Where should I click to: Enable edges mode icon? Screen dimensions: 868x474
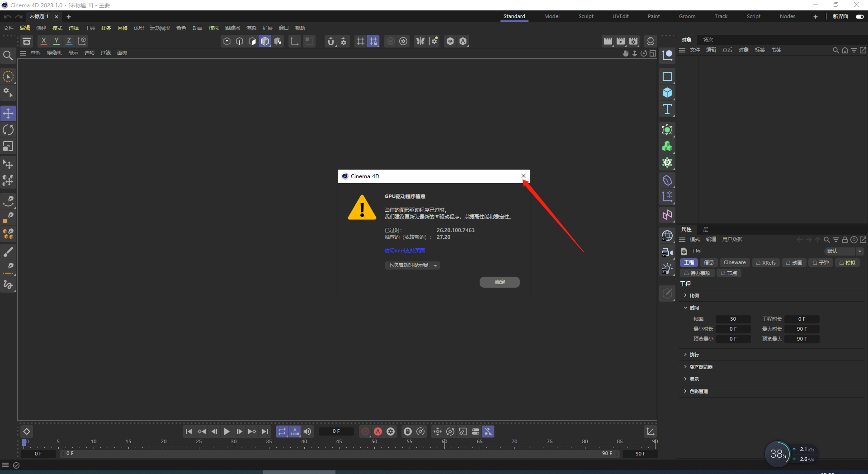tap(240, 41)
